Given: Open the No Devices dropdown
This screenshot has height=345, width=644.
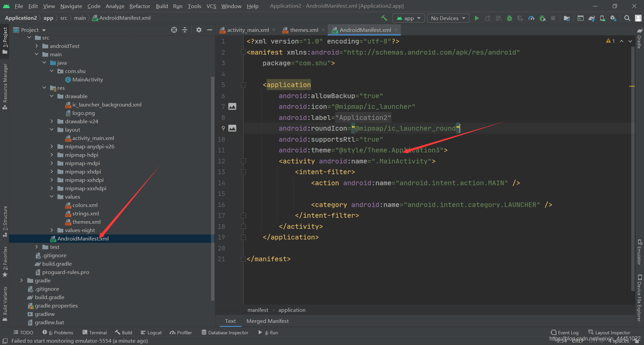Looking at the screenshot, I should click(448, 18).
